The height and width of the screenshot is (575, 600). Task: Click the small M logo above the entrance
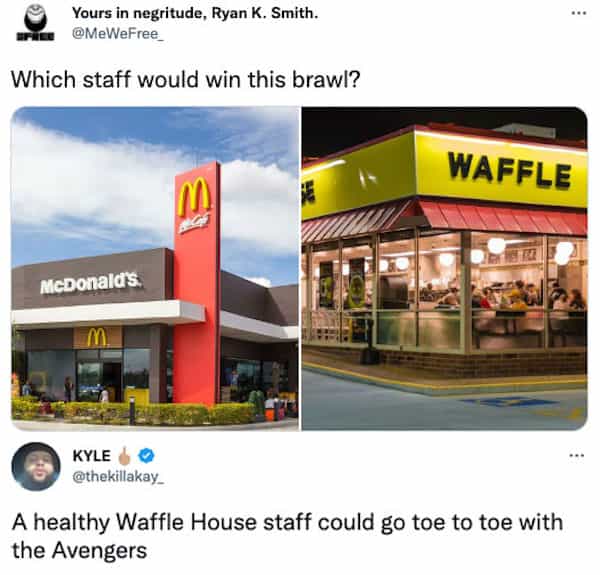[x=96, y=337]
